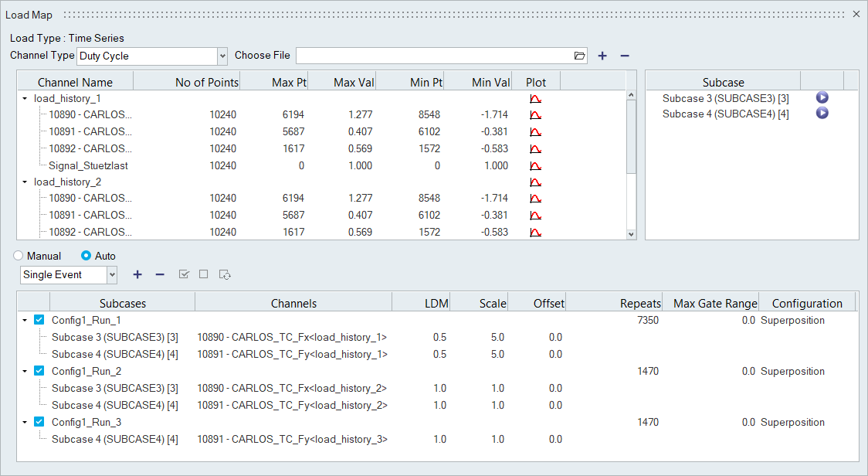Screen dimensions: 868x476
Task: Click the Repeats column header
Action: click(640, 304)
